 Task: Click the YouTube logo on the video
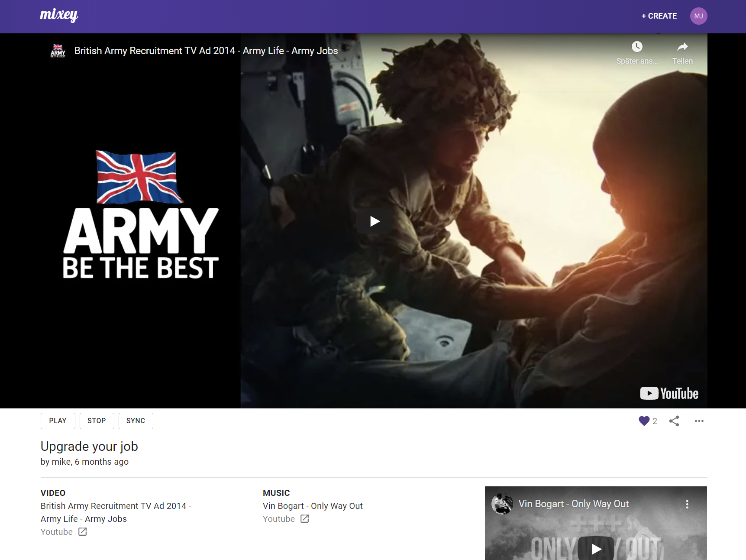[x=669, y=393]
